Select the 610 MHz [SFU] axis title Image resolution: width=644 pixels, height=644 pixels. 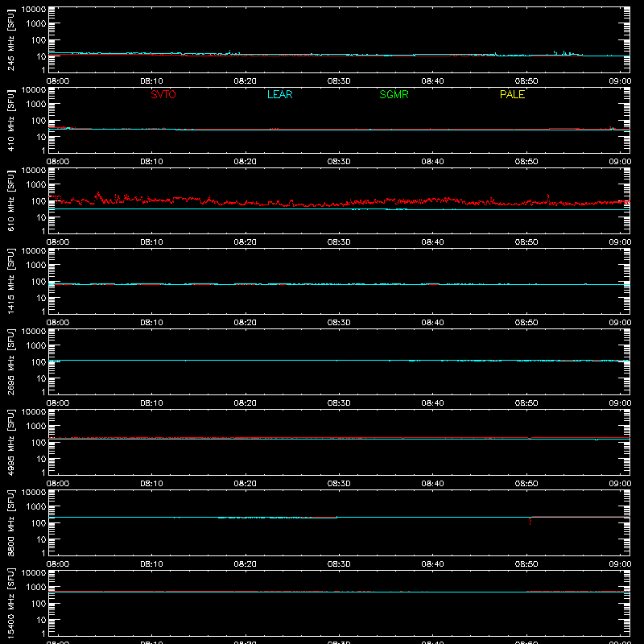(10, 200)
